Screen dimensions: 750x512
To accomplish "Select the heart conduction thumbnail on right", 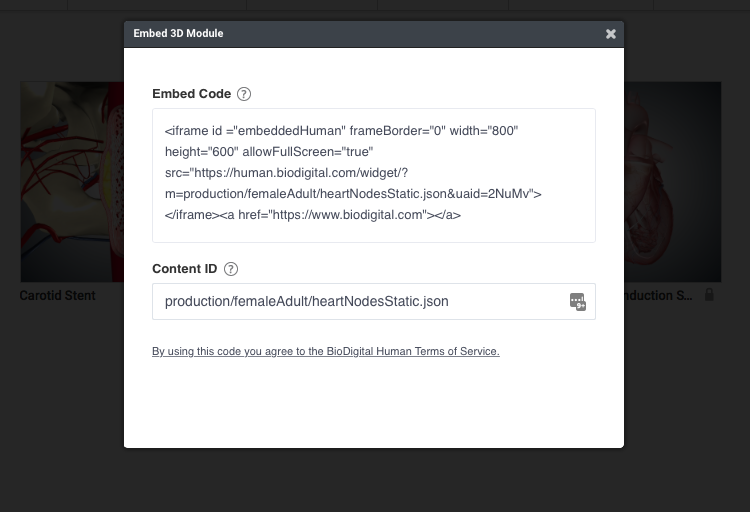I will pos(673,182).
